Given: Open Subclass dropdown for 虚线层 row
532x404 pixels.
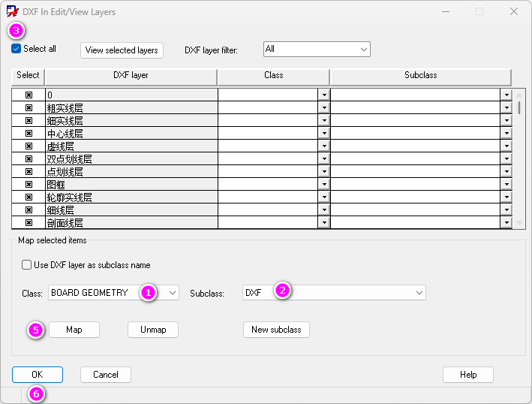Looking at the screenshot, I should pos(506,146).
